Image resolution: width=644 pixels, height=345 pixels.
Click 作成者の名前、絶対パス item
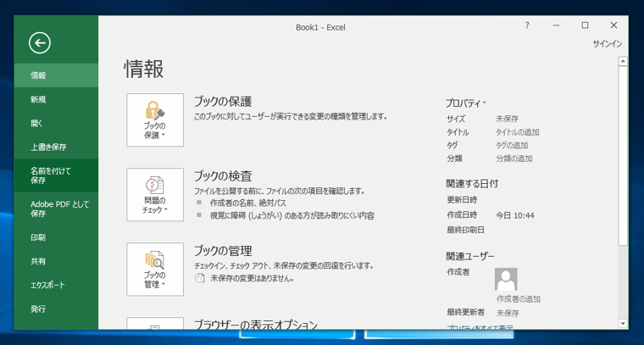pyautogui.click(x=248, y=203)
